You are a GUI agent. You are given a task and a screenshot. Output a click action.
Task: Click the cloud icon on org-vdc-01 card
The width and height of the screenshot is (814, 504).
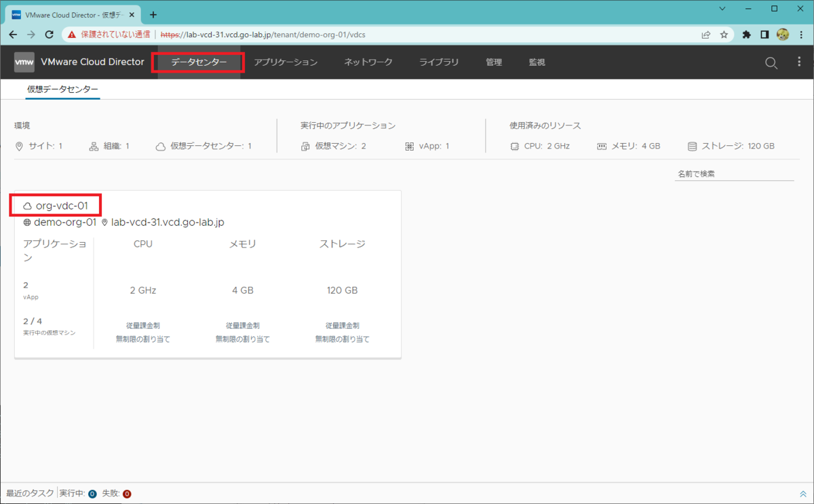coord(28,206)
